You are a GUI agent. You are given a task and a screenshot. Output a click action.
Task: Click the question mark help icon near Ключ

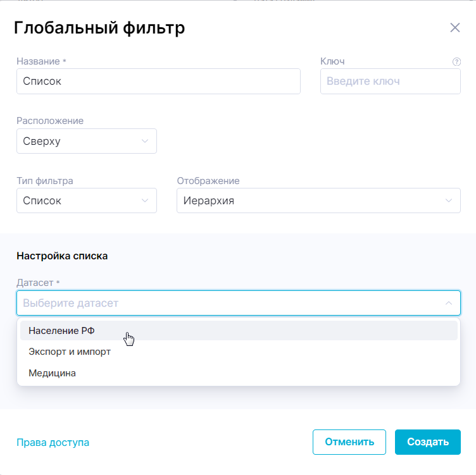(456, 61)
